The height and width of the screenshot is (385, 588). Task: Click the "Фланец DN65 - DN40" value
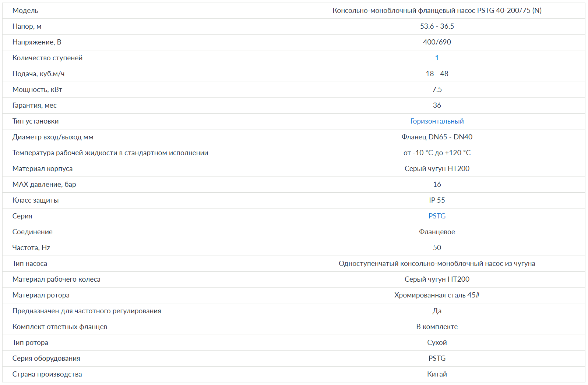pos(437,137)
